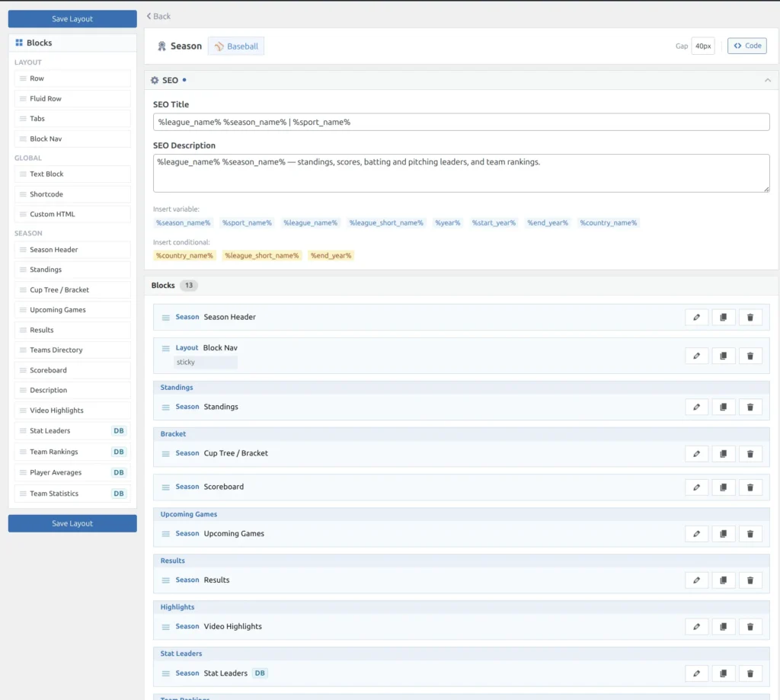
Task: Duplicate the Cup Tree / Bracket block
Action: 724,454
